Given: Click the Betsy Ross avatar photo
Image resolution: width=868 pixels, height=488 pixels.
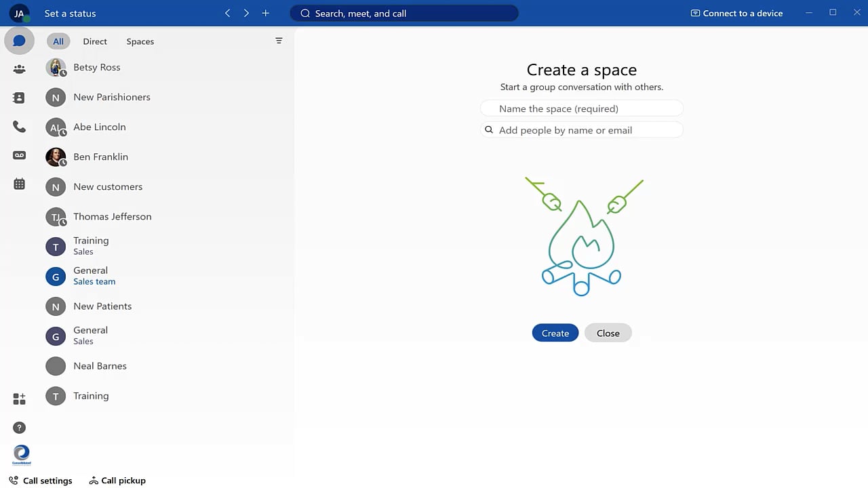Looking at the screenshot, I should [56, 67].
